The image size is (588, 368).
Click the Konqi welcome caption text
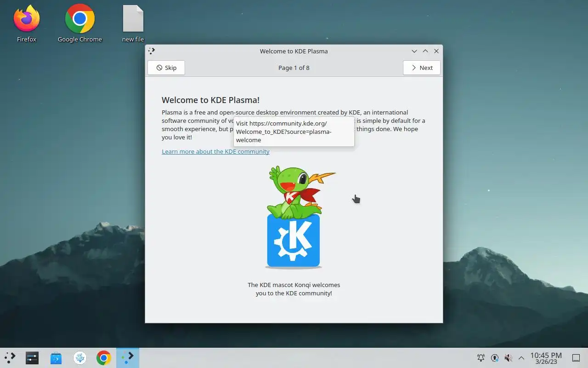tap(294, 289)
